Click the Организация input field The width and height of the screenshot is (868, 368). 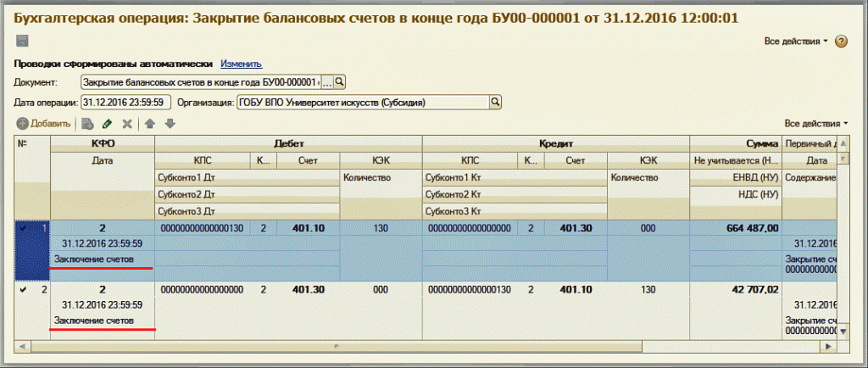[x=363, y=103]
